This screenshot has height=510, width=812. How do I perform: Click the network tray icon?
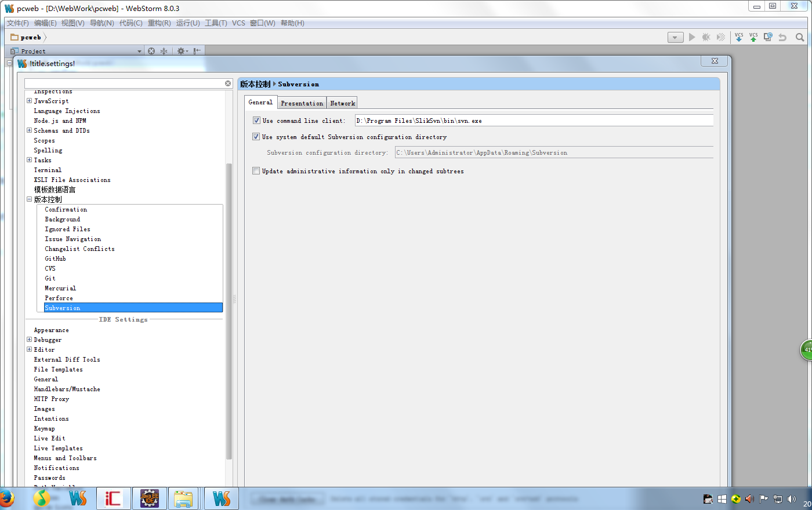pos(778,499)
